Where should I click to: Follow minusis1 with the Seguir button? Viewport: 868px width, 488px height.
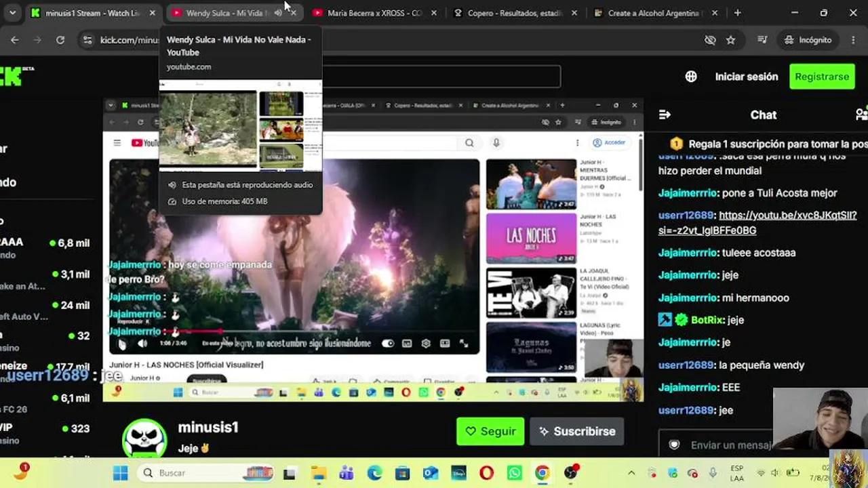490,431
